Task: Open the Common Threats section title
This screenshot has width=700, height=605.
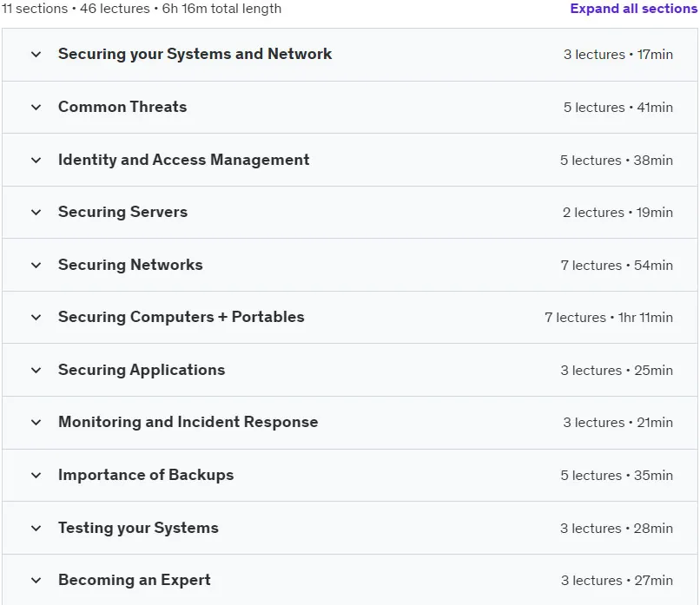Action: point(122,107)
